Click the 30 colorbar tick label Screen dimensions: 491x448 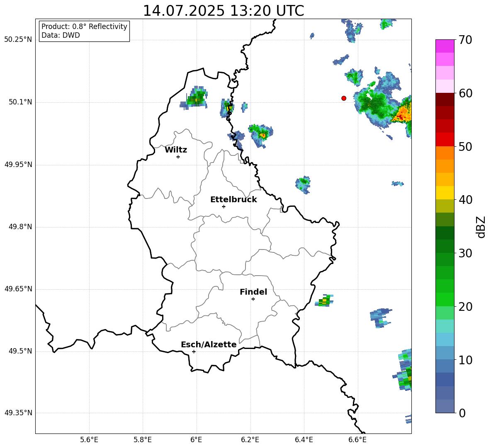pos(465,253)
